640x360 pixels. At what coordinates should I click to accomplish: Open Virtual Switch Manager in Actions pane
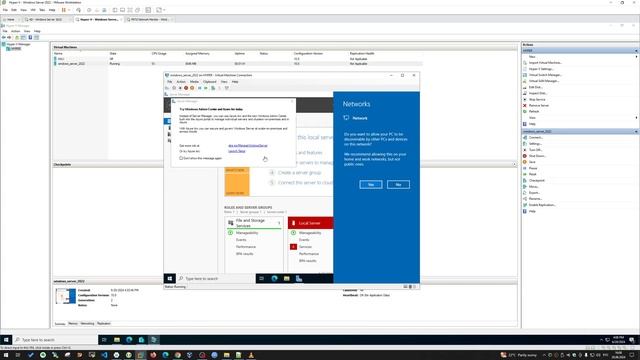pyautogui.click(x=545, y=75)
